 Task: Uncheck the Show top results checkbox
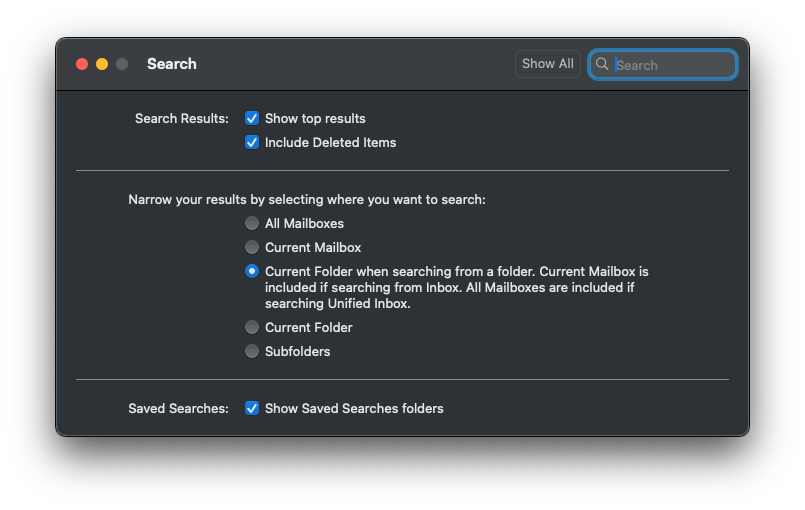(x=252, y=119)
